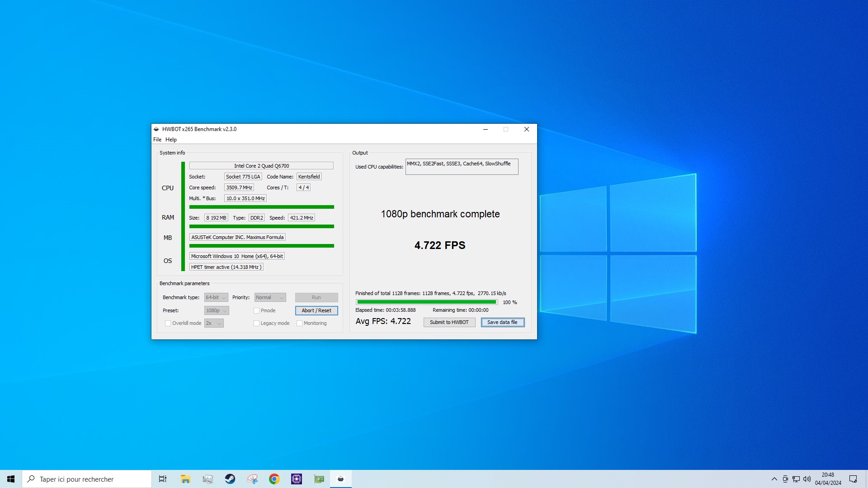Click the Save data file button
The height and width of the screenshot is (488, 868).
click(x=503, y=323)
